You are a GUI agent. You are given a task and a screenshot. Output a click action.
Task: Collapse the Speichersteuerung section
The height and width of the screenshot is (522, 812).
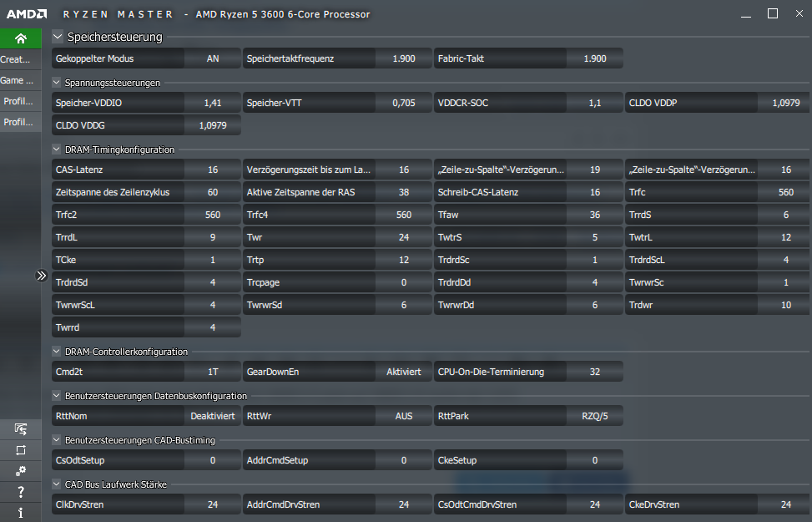[58, 37]
